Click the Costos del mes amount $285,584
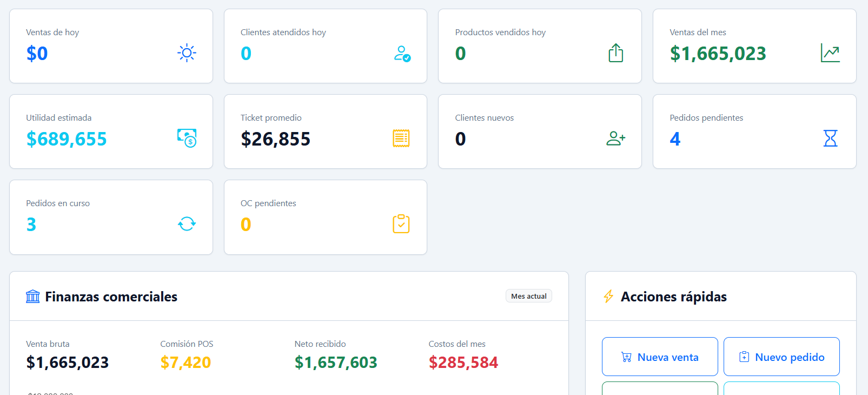Viewport: 868px width, 395px height. 463,363
